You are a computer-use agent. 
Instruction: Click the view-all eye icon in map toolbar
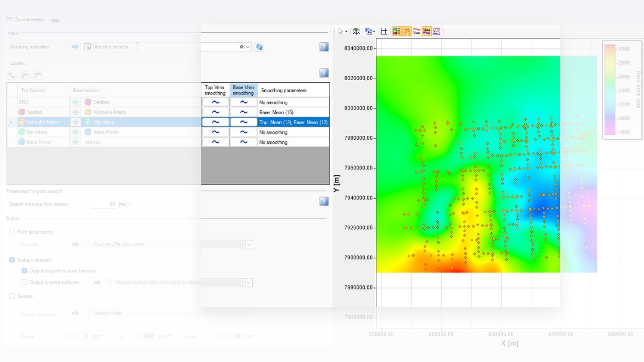point(356,31)
